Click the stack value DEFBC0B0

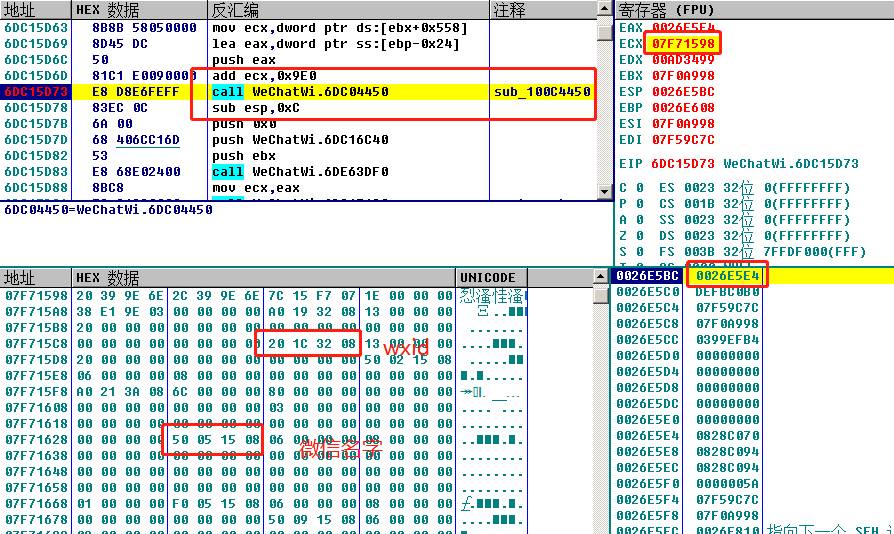click(x=728, y=292)
